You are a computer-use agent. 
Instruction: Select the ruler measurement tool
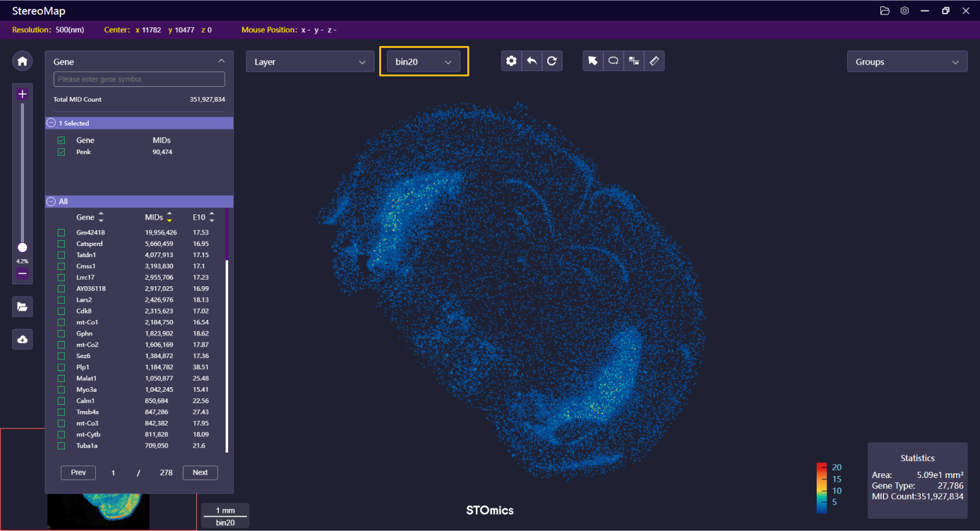tap(654, 61)
